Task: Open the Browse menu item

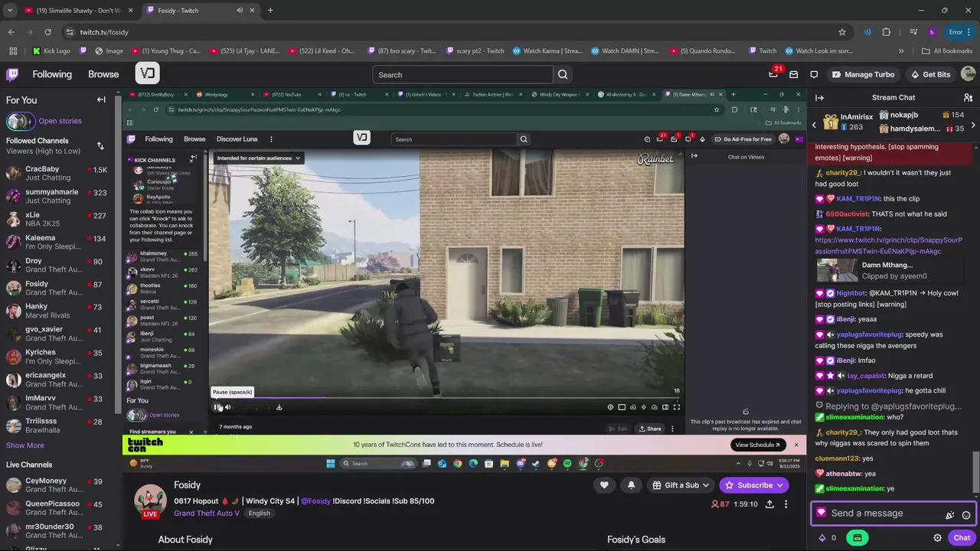Action: click(103, 74)
